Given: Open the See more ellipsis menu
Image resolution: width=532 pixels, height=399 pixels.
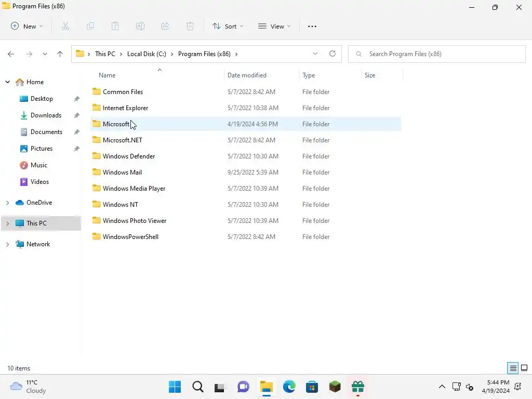Looking at the screenshot, I should coord(312,26).
